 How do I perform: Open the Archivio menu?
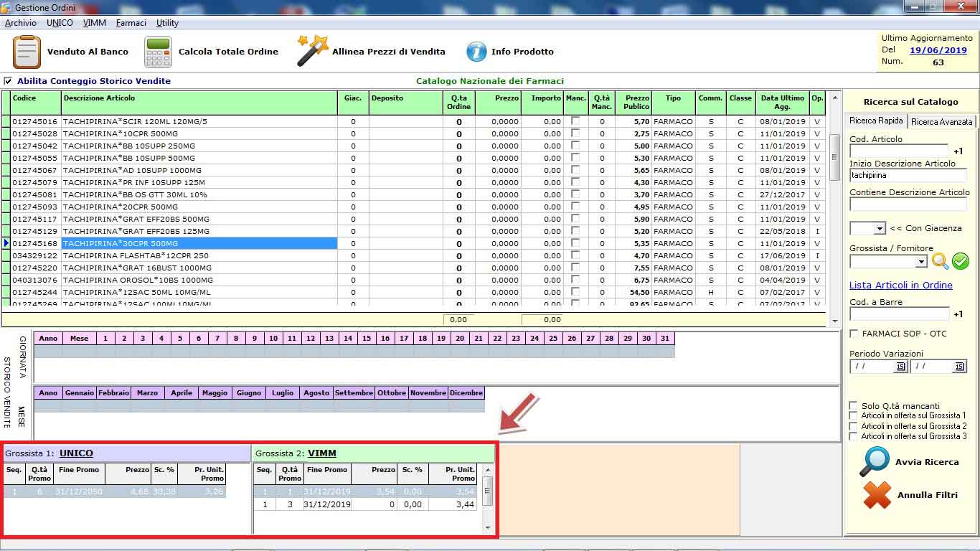pos(20,23)
